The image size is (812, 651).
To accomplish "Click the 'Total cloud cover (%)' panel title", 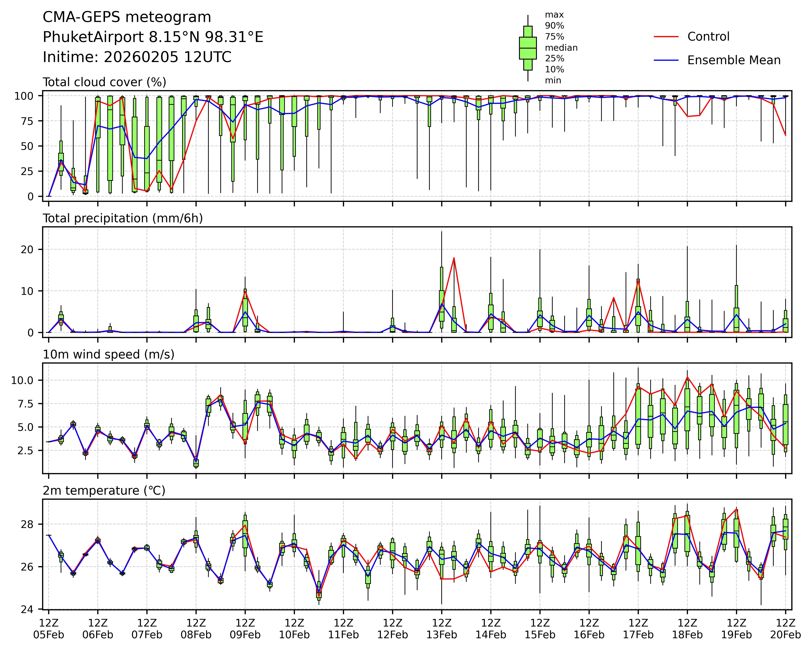I will (x=104, y=82).
